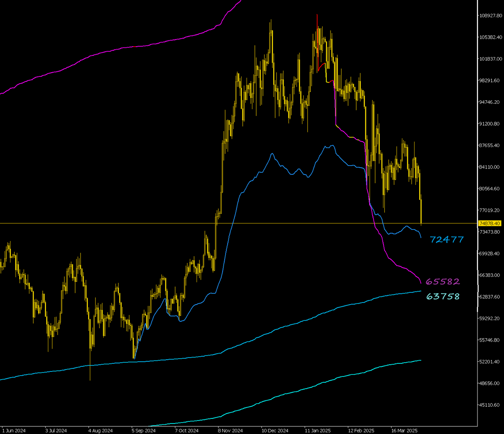
Task: Click price axis label 101837.00
Action: tap(491, 59)
